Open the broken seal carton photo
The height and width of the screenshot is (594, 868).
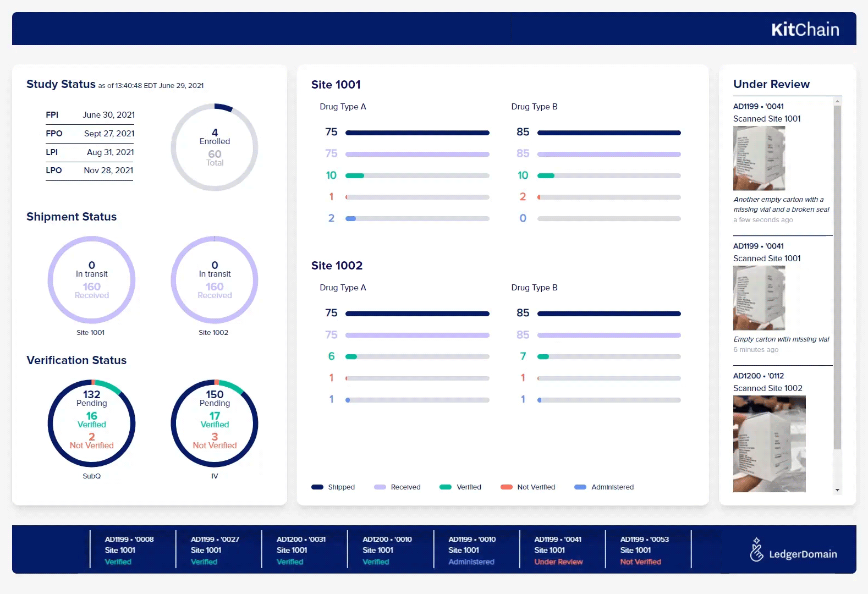pos(759,158)
